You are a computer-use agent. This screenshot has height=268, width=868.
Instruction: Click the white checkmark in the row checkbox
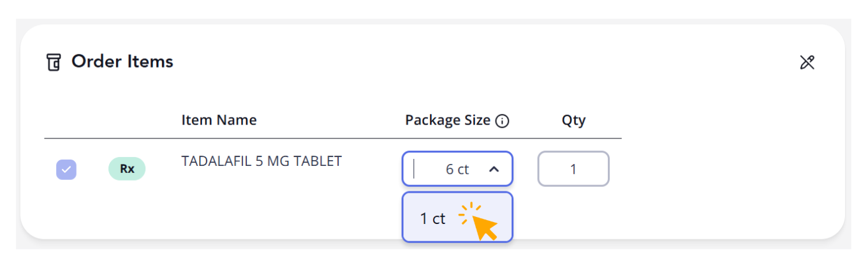tap(66, 170)
